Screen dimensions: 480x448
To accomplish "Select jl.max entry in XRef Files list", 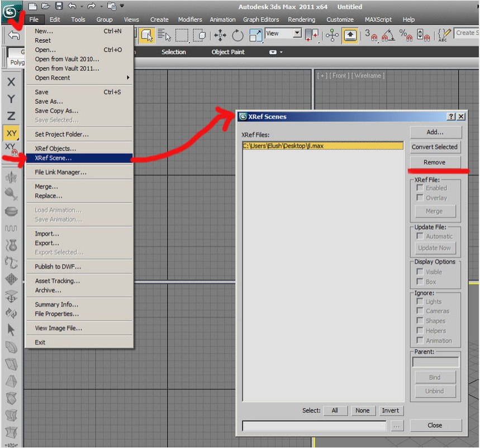I will tap(322, 146).
